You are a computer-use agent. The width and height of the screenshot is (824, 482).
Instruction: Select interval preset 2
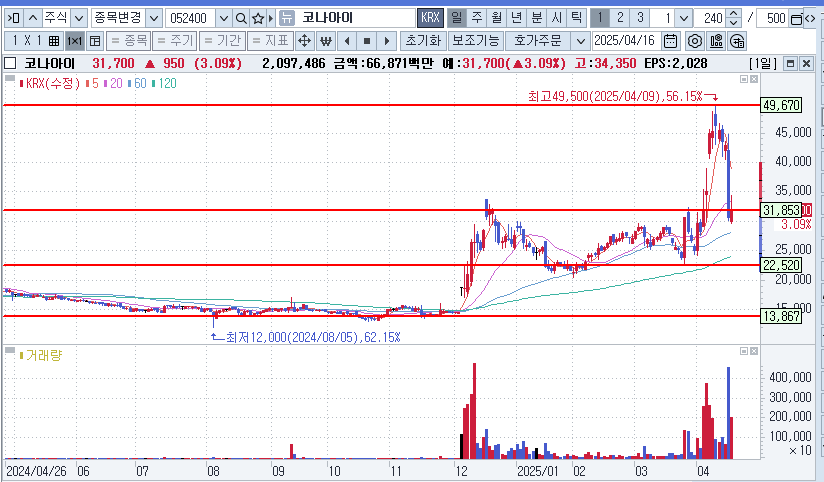[x=620, y=18]
